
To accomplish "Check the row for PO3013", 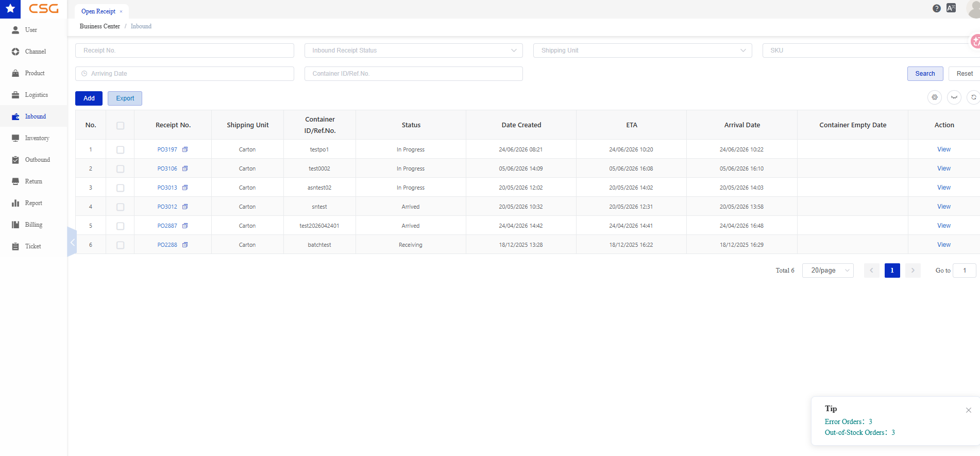I will point(120,188).
